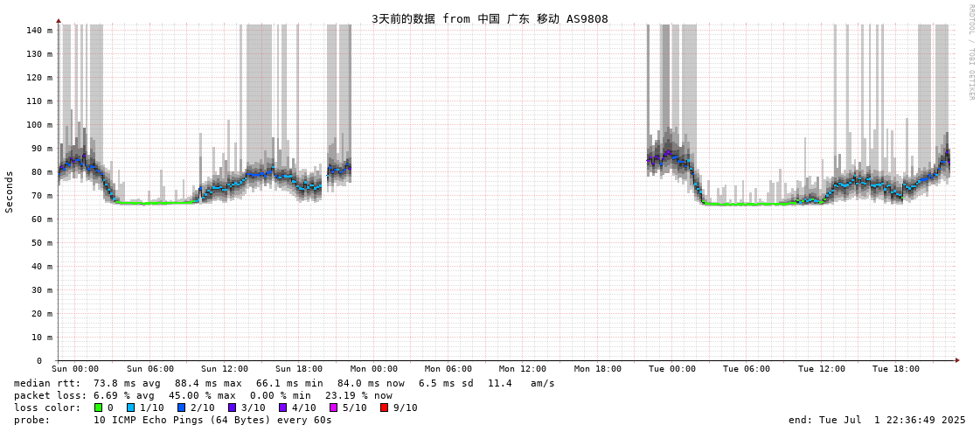
Task: Click the "20 m" y-axis value
Action: coord(43,314)
